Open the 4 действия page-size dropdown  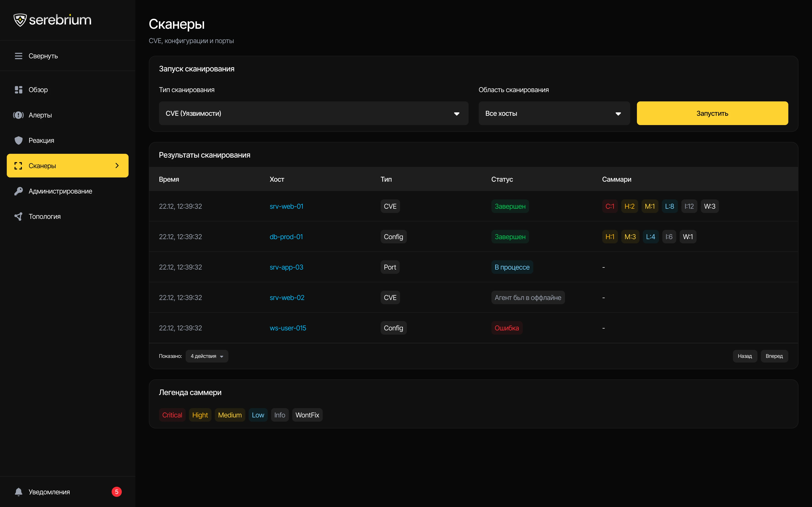click(x=207, y=356)
